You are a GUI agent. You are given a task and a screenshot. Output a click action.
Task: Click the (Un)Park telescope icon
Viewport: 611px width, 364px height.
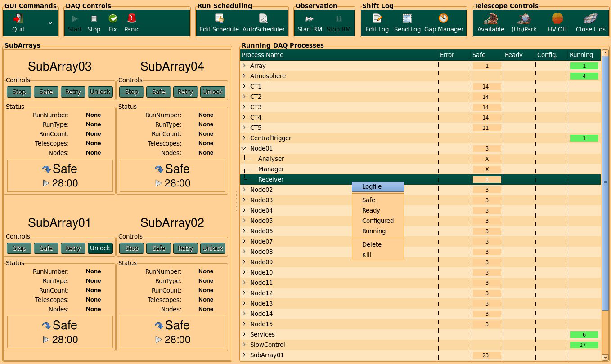[x=524, y=18]
